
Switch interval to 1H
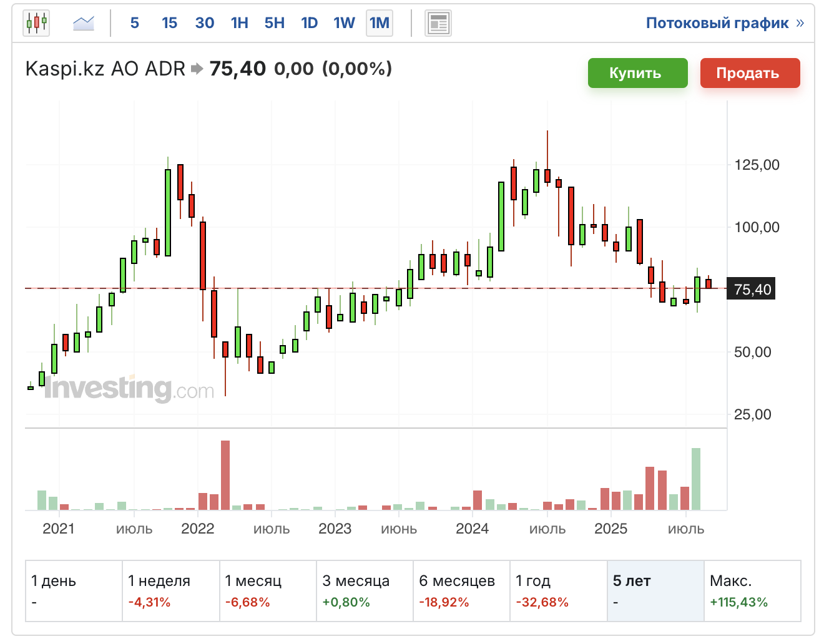click(239, 23)
